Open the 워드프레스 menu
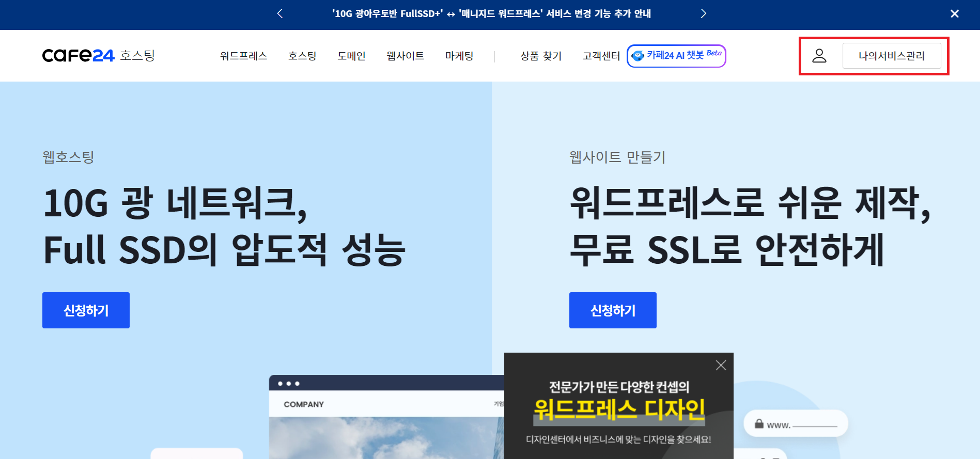980x459 pixels. coord(243,56)
